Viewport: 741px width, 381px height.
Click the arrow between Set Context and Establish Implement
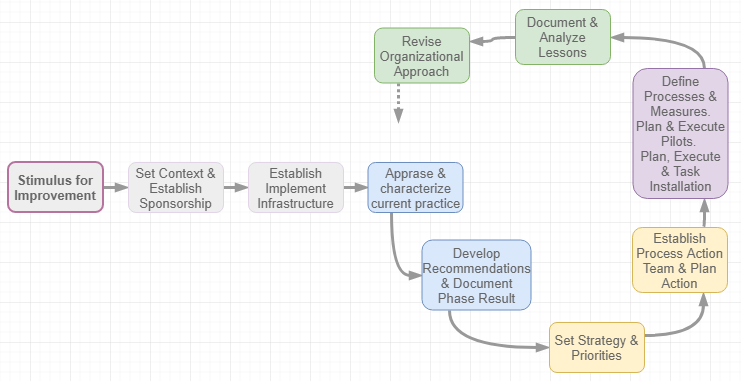236,188
